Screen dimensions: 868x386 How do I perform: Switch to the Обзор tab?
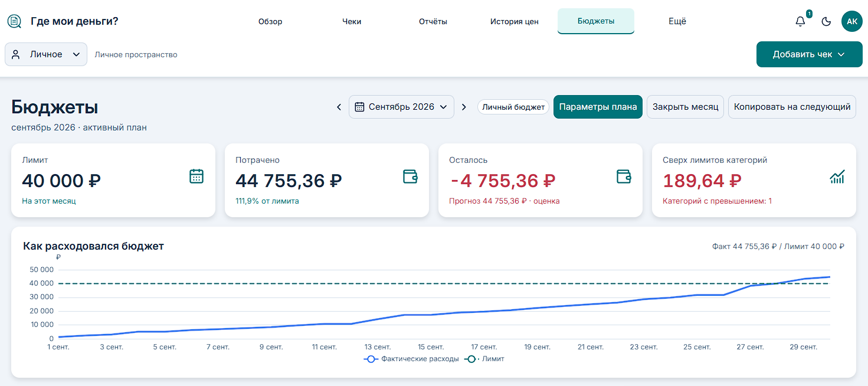coord(270,21)
